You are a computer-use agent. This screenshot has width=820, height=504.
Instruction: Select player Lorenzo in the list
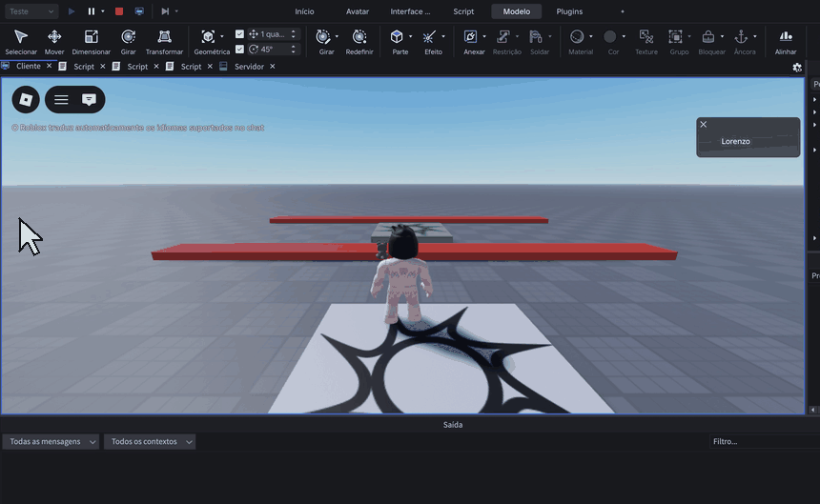pos(735,141)
